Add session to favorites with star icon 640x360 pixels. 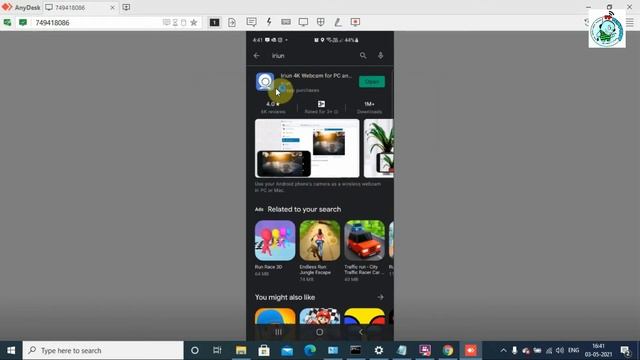[194, 22]
